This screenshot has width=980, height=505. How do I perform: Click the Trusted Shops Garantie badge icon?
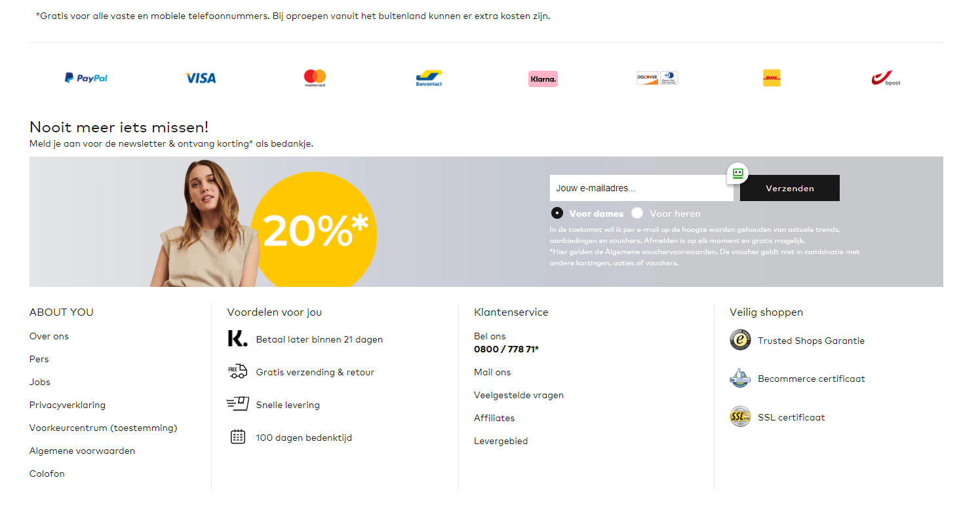pyautogui.click(x=740, y=340)
